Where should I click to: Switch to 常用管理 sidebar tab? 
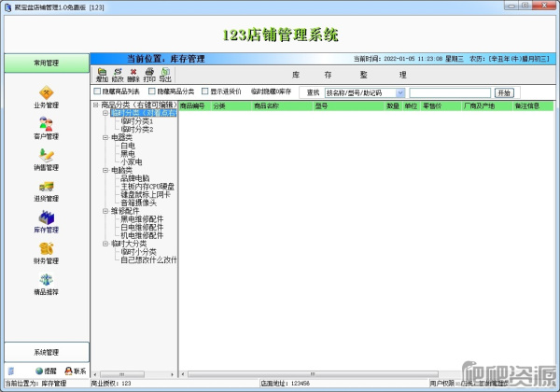click(47, 63)
